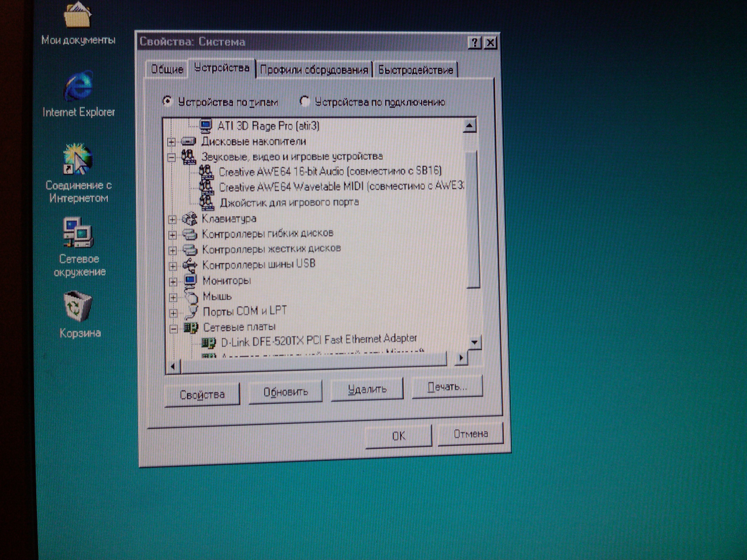Expand the Мышь branch
This screenshot has height=560, width=747.
(x=173, y=297)
